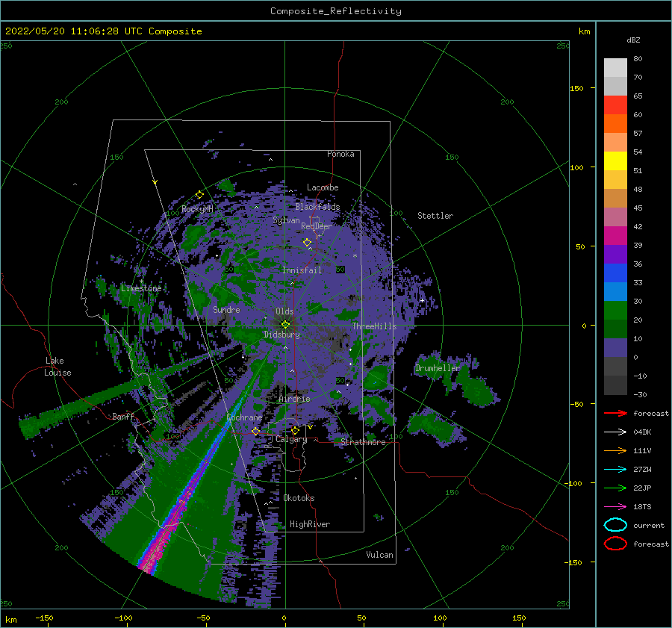Image resolution: width=672 pixels, height=628 pixels.
Task: Click the Didsbury label
Action: coord(281,335)
